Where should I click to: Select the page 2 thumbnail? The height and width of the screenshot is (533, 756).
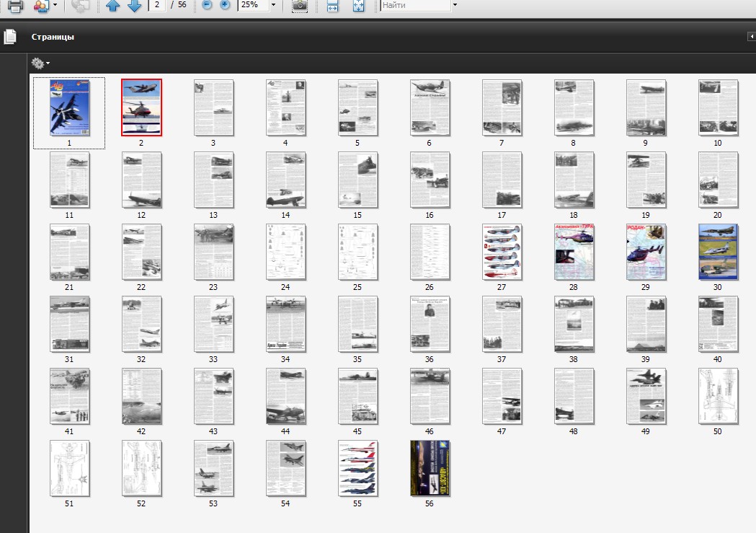click(141, 107)
